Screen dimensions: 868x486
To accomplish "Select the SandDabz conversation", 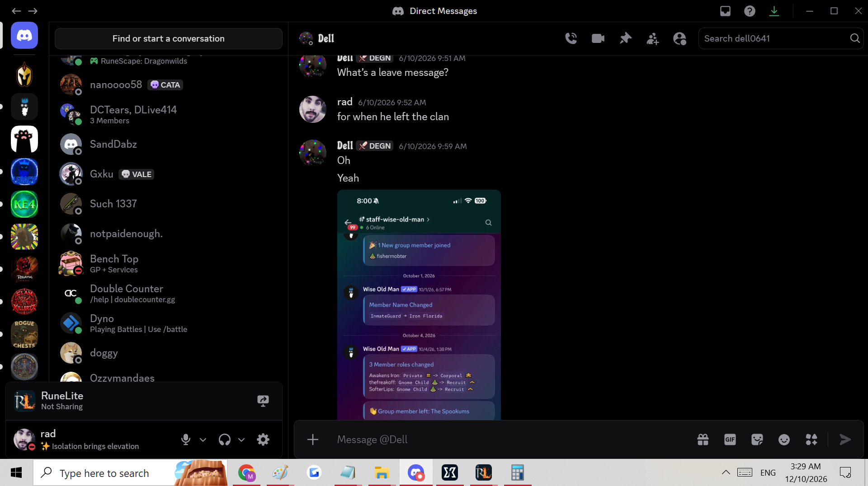I will pyautogui.click(x=168, y=144).
